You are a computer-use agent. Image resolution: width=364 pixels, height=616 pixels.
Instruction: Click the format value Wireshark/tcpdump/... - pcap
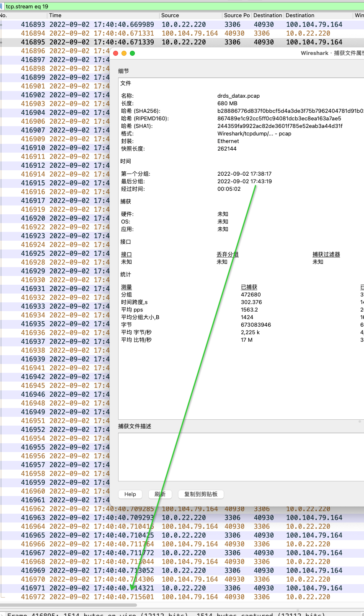(254, 134)
